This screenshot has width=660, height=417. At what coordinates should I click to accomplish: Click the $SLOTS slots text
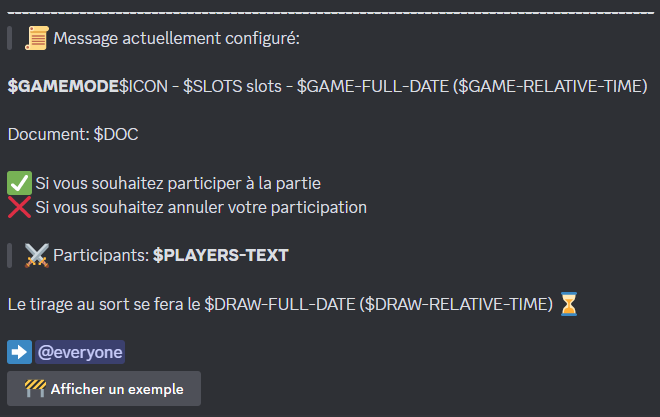tap(232, 86)
